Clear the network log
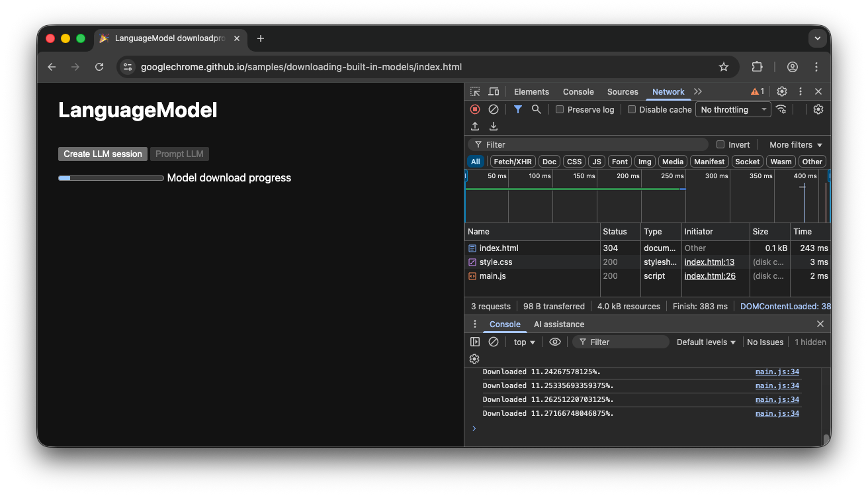This screenshot has height=496, width=868. [494, 110]
